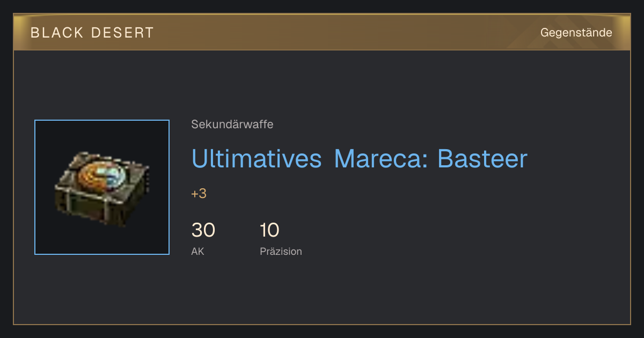Click the word BLACK in the header
Viewport: 644px width, 338px height.
tap(57, 33)
